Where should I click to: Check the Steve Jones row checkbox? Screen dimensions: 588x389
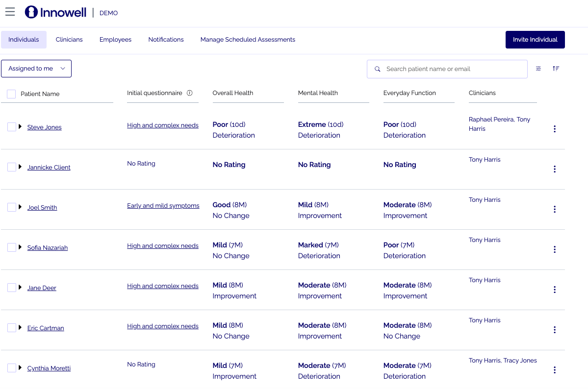click(12, 127)
